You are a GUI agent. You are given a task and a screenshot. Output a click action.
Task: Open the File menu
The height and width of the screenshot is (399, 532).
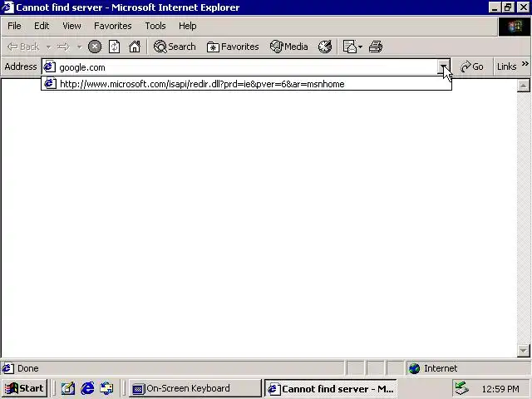(14, 26)
